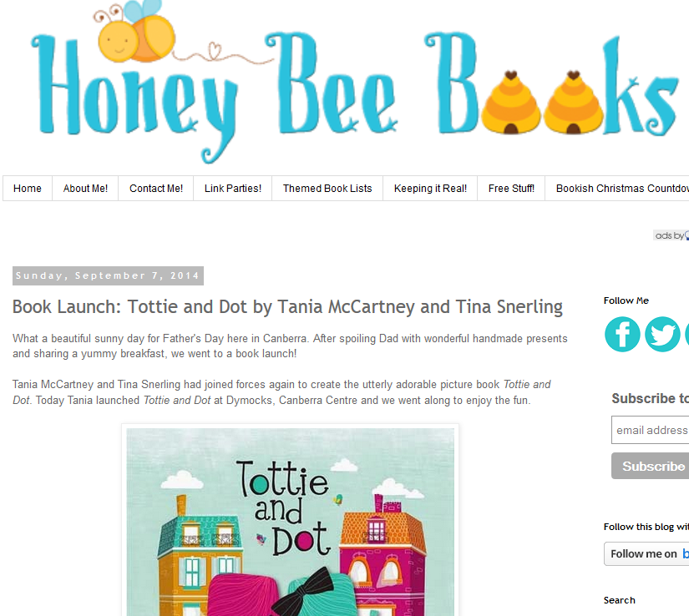Open the Free Stuff! tab

click(511, 189)
